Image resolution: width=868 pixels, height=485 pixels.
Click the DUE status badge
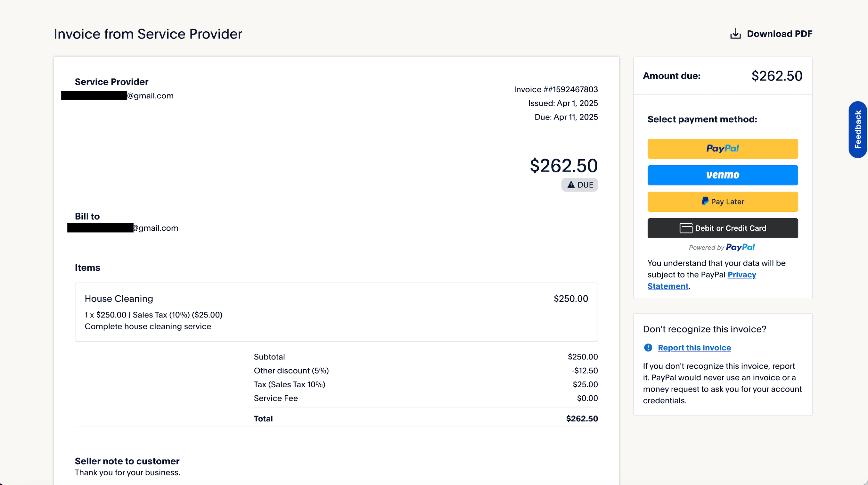(x=579, y=185)
